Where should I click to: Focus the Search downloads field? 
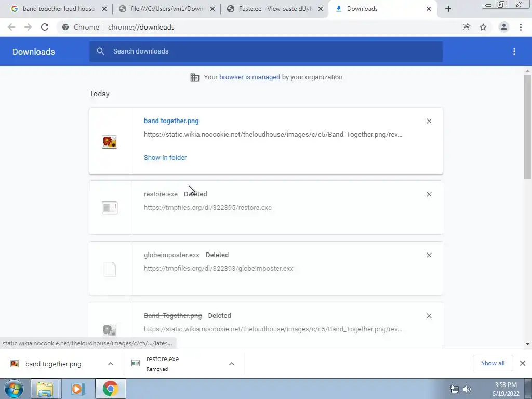pyautogui.click(x=265, y=51)
